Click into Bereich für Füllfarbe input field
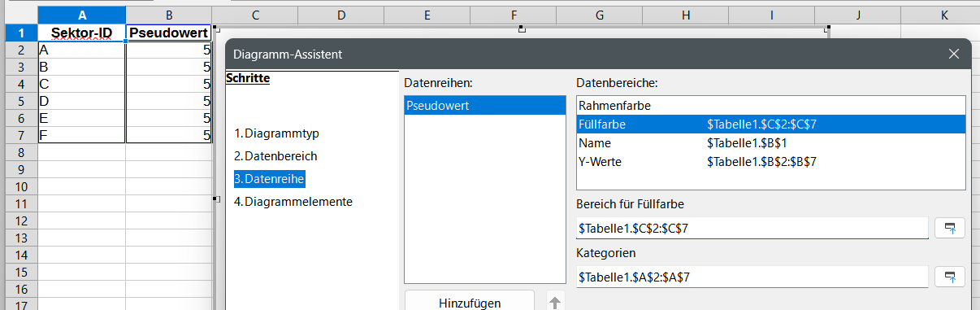 [x=752, y=228]
